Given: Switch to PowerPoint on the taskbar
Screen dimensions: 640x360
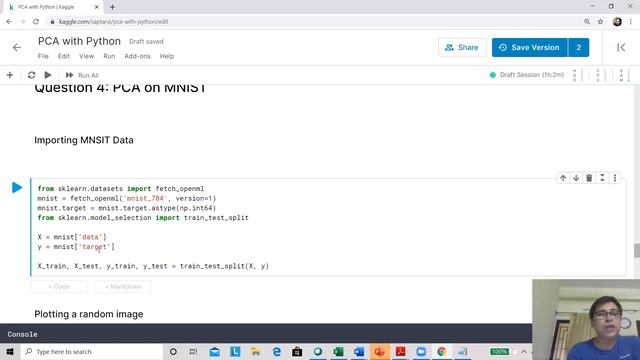Looking at the screenshot, I should [380, 351].
